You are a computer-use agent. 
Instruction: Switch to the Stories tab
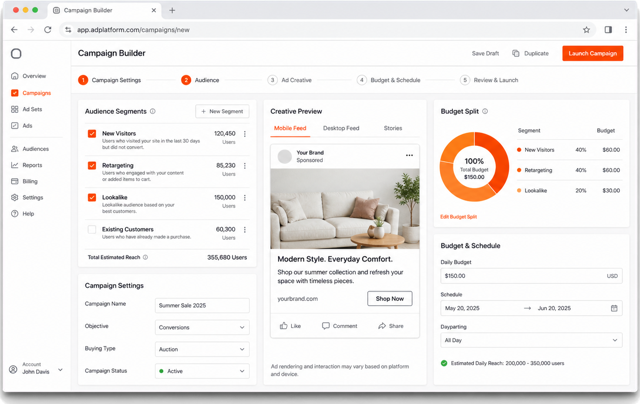click(x=393, y=128)
